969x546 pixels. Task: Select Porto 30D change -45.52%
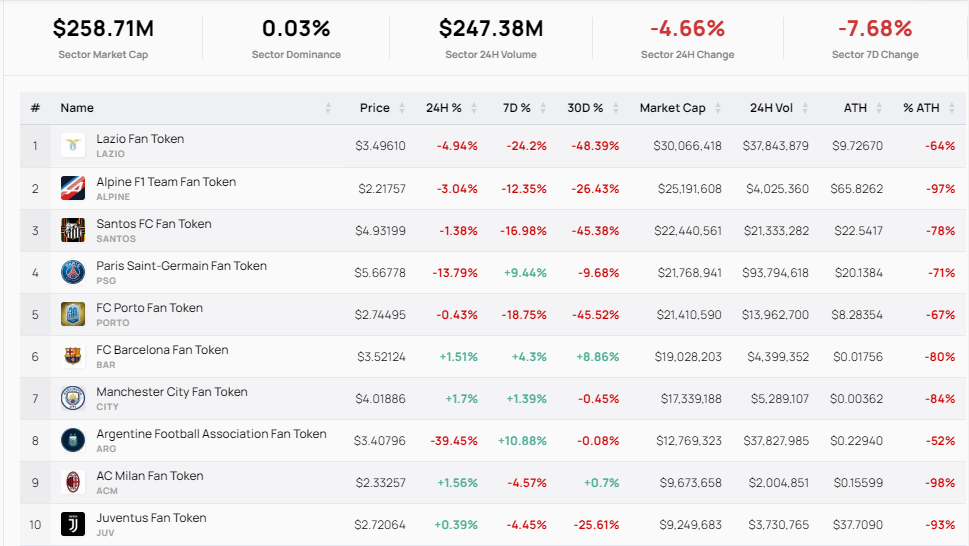[596, 314]
